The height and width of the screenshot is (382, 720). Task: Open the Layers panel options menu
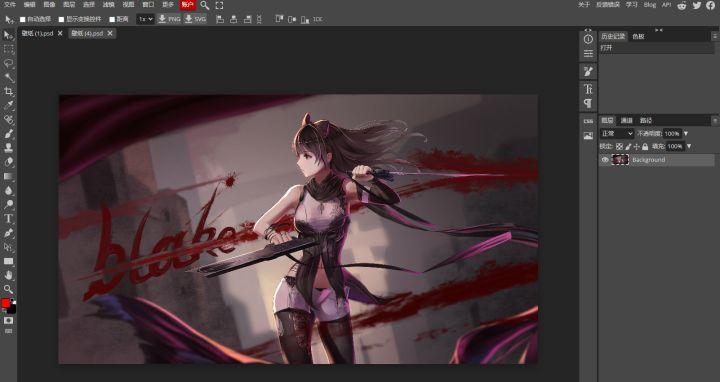pos(715,120)
